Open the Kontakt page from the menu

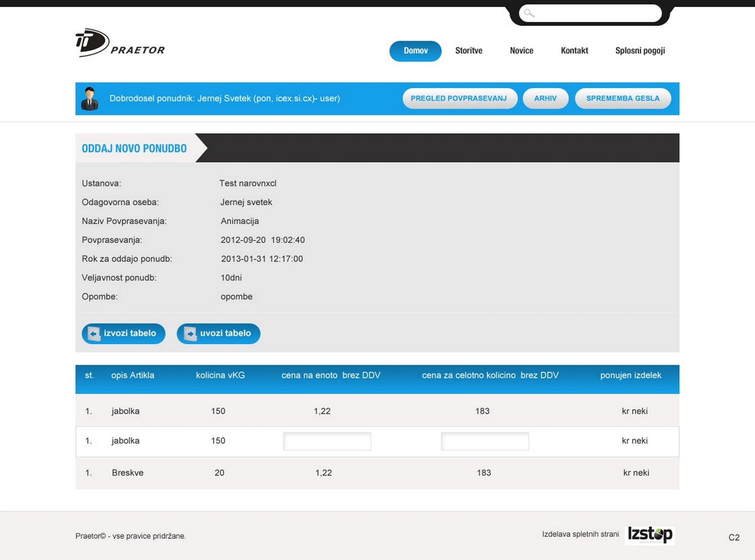(574, 51)
